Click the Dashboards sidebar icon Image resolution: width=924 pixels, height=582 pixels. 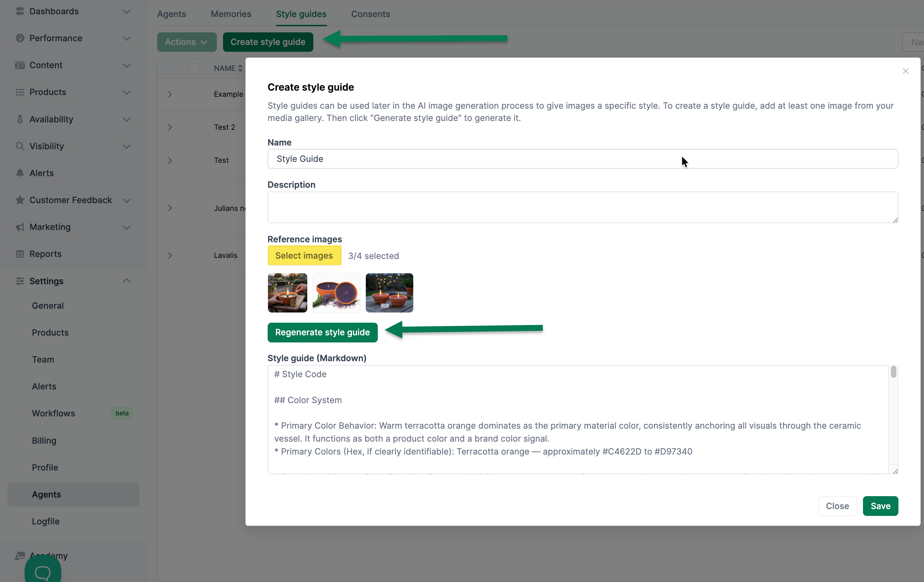click(20, 12)
